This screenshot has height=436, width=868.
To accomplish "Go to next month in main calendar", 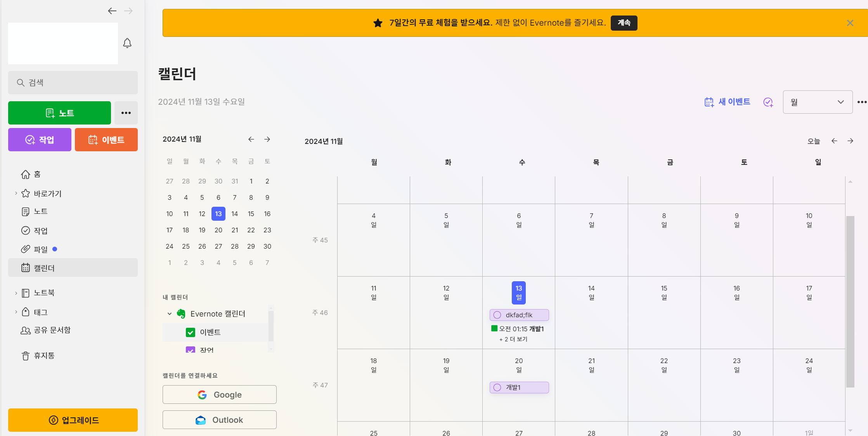I will pos(850,141).
